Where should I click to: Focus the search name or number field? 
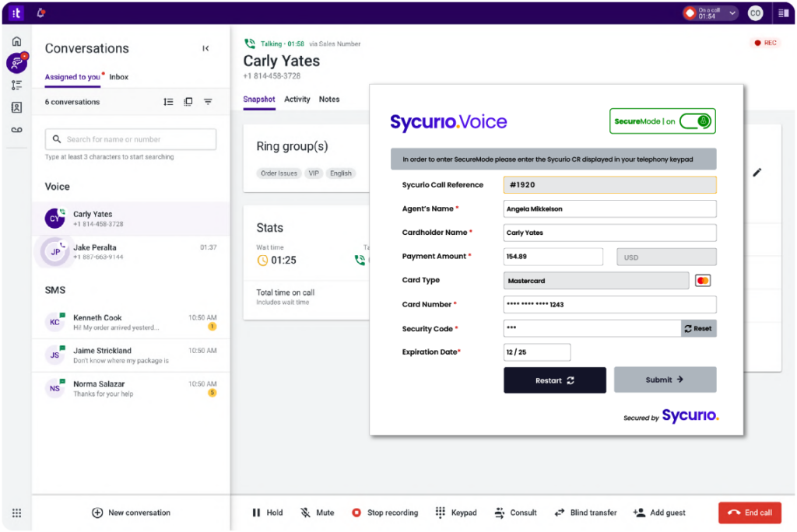(131, 139)
